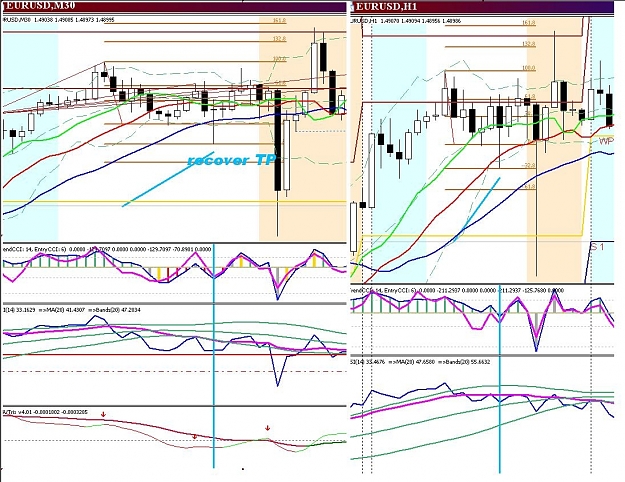Click the leftmost red arrow in v4.01 indicator
The image size is (625, 482).
pyautogui.click(x=103, y=415)
